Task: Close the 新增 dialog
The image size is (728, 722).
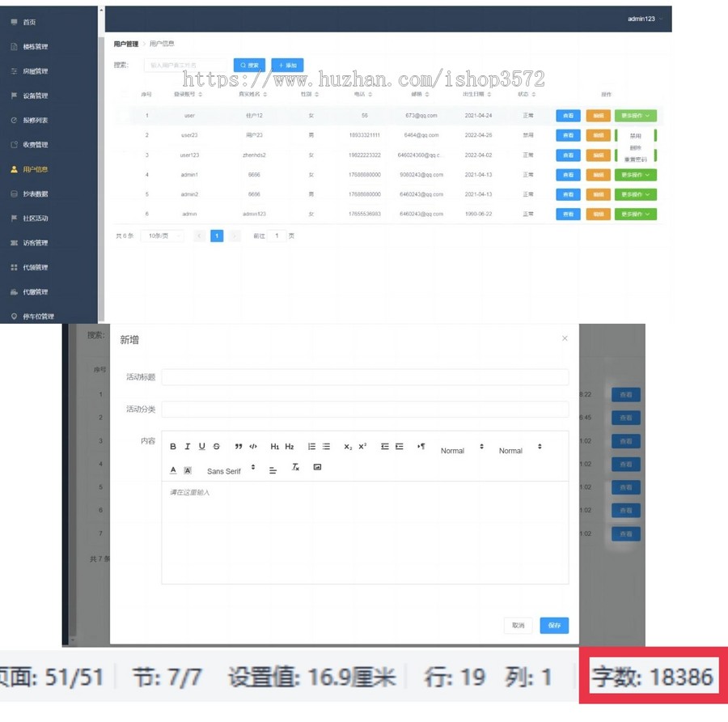Action: pos(565,338)
